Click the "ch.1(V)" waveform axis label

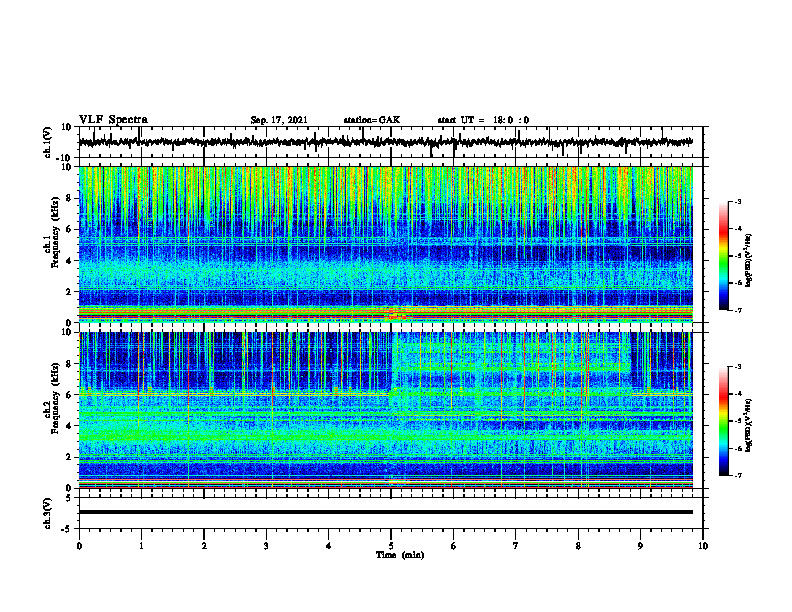pyautogui.click(x=48, y=142)
